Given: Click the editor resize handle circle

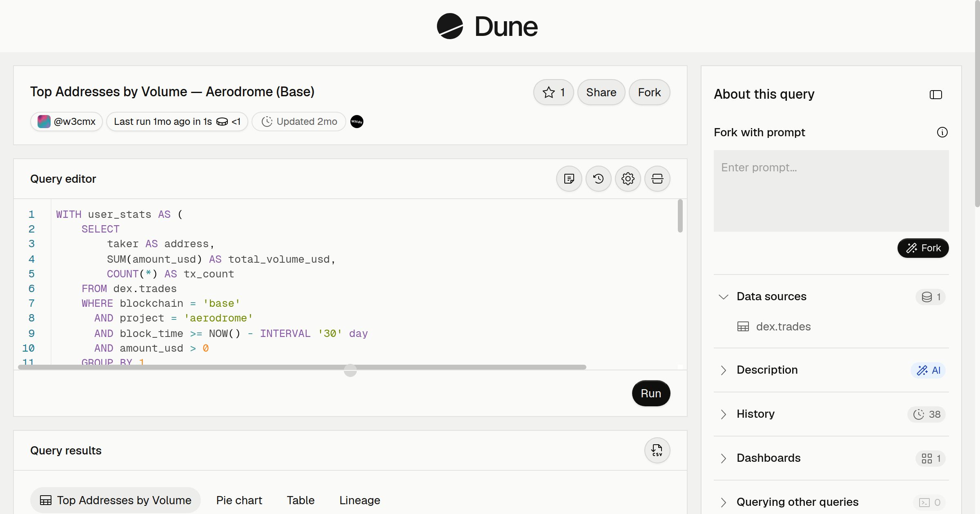Looking at the screenshot, I should tap(350, 370).
